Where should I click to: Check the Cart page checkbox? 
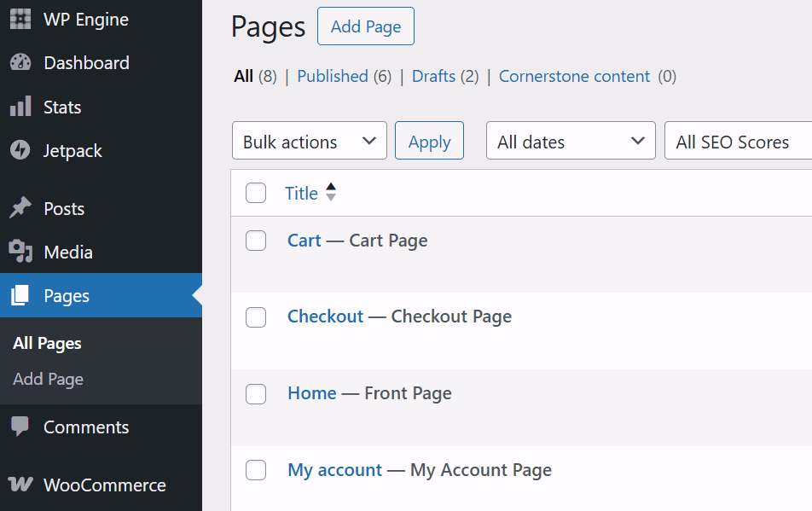click(x=256, y=241)
